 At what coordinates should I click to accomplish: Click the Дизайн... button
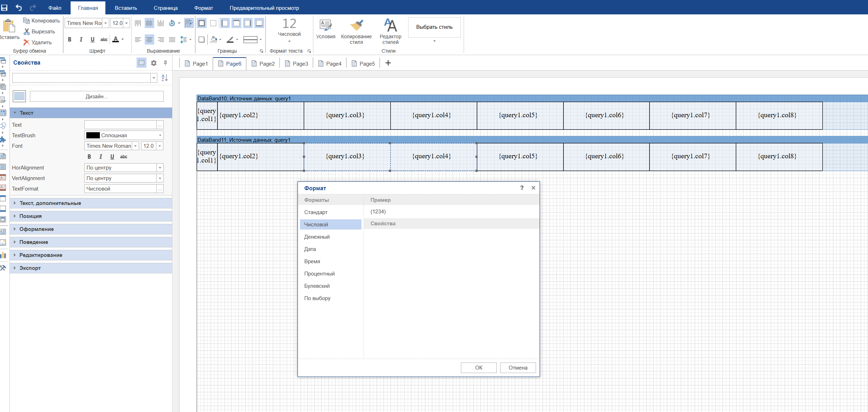click(x=97, y=97)
